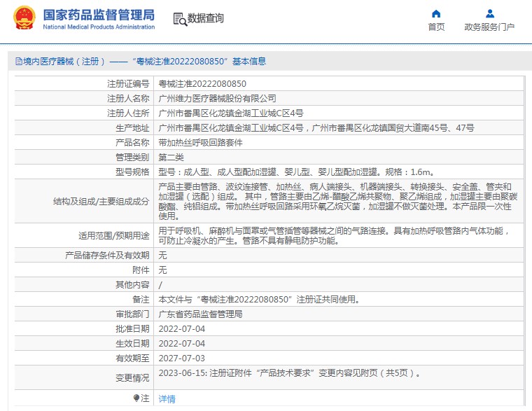Click the 变更情况 row label
This screenshot has height=411, width=532.
click(132, 377)
